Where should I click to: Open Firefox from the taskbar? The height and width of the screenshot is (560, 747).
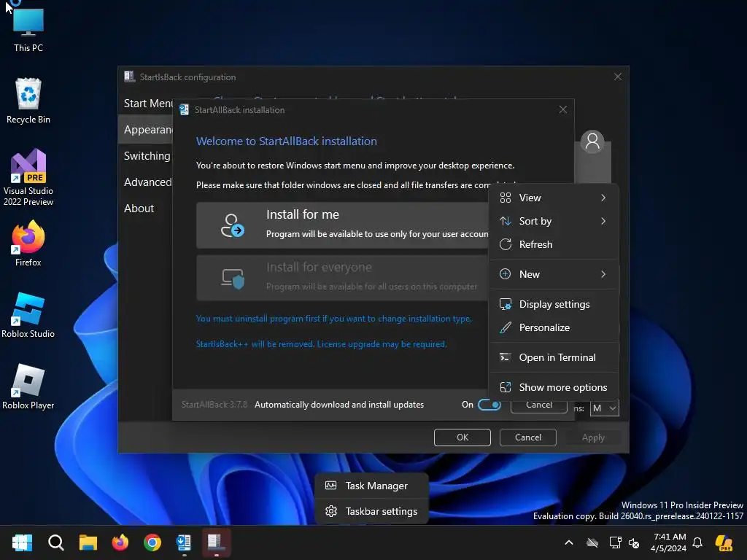pyautogui.click(x=120, y=542)
